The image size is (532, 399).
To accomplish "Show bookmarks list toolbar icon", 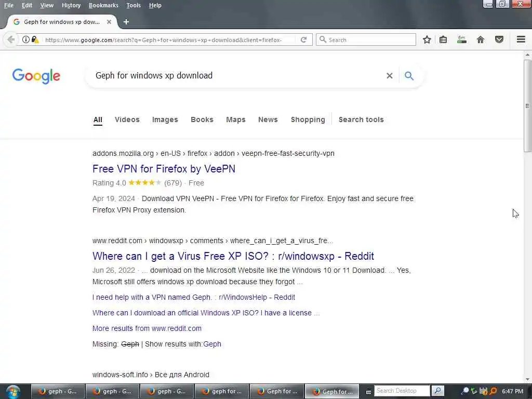I will coord(443,39).
